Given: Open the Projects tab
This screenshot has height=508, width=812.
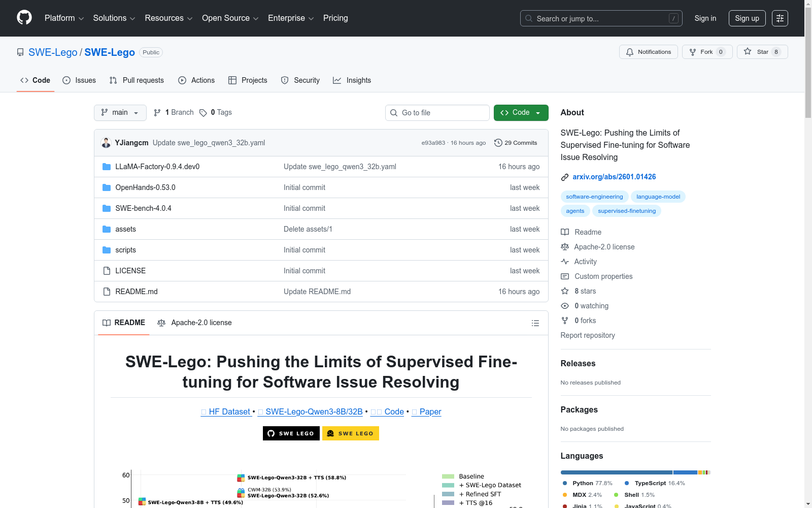Looking at the screenshot, I should pos(248,80).
